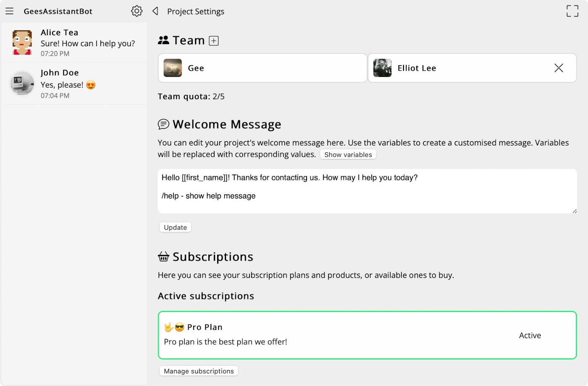This screenshot has width=588, height=386.
Task: Click the Welcome Message speech bubble icon
Action: click(x=163, y=124)
